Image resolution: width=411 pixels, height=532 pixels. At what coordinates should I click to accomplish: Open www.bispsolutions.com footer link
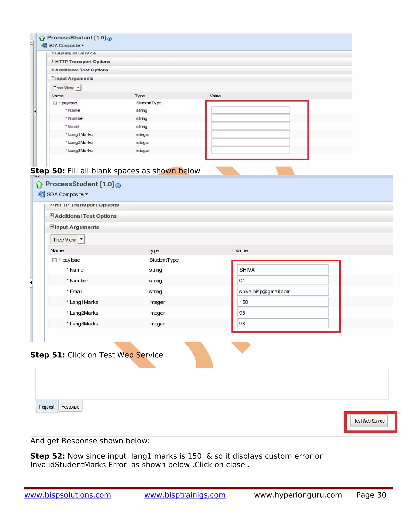click(x=68, y=495)
